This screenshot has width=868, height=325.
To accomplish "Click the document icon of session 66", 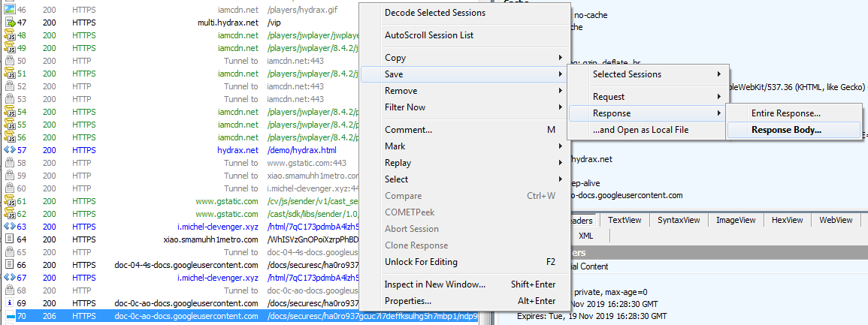I will tap(10, 265).
